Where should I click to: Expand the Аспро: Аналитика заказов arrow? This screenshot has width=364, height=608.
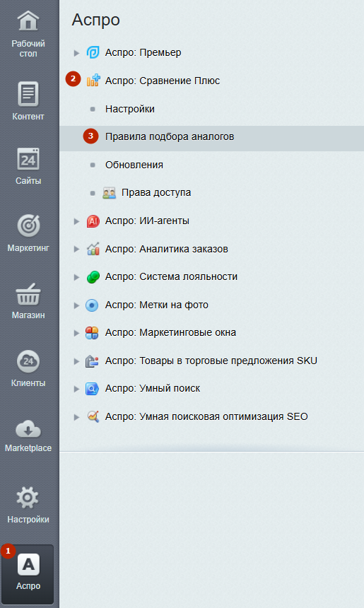point(77,249)
